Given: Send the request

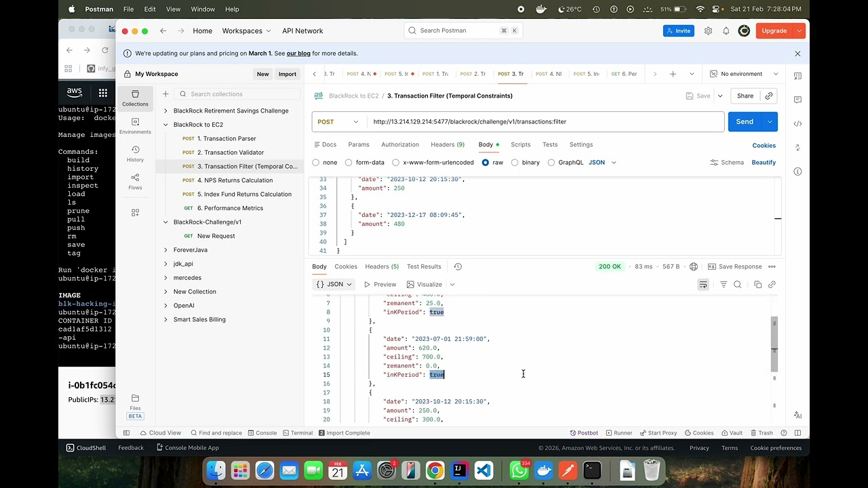Looking at the screenshot, I should click(745, 122).
